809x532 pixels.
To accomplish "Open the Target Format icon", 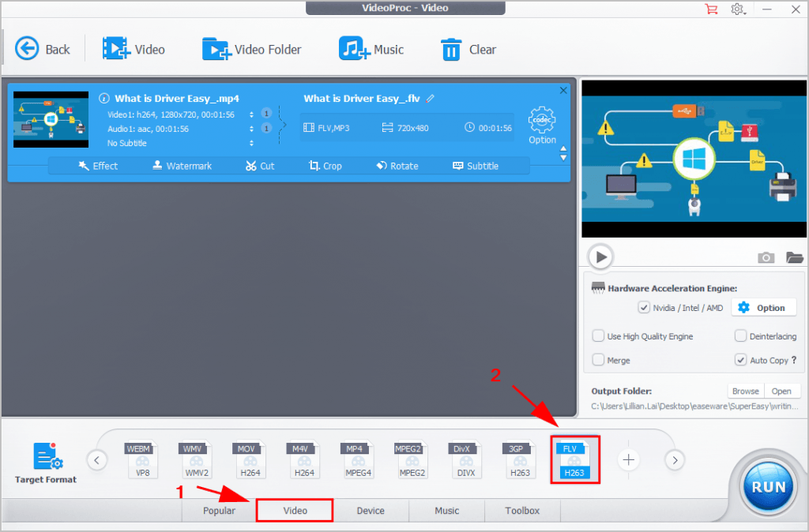I will pos(45,463).
